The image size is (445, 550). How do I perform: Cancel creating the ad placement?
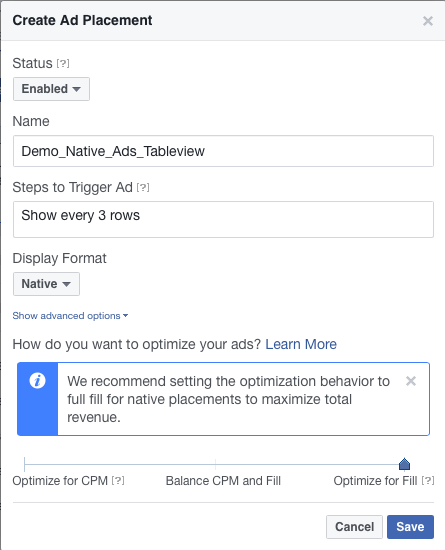pyautogui.click(x=354, y=527)
